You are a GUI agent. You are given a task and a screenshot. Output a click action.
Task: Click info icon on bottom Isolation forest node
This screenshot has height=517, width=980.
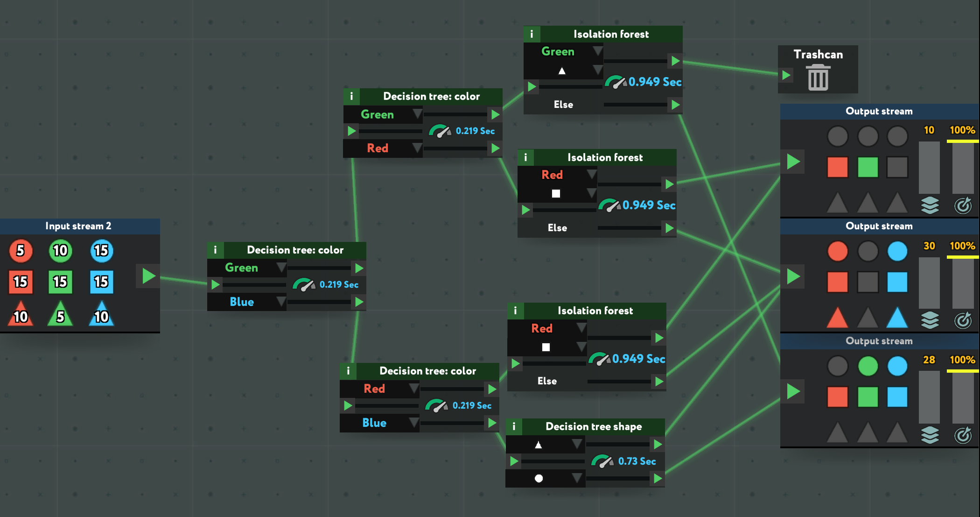pos(515,311)
